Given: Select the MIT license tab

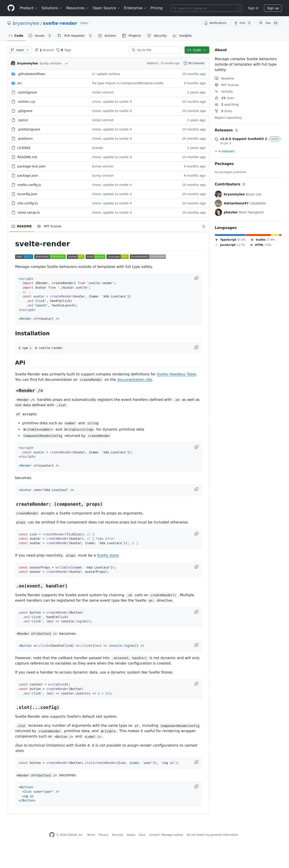Looking at the screenshot, I should click(x=49, y=226).
